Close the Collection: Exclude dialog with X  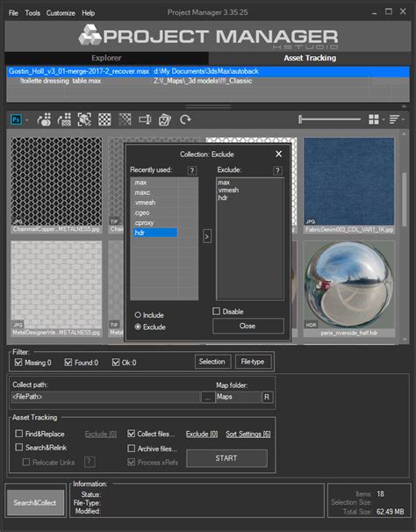pos(279,154)
